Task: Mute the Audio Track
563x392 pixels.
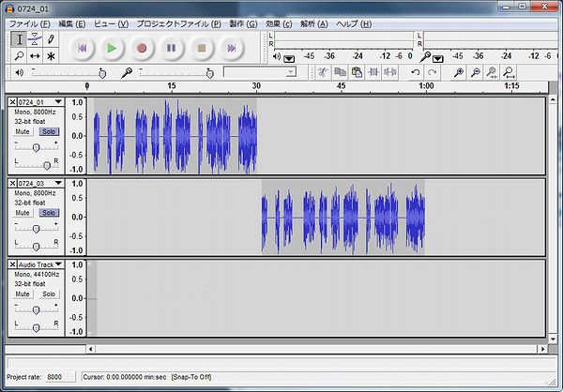Action: [x=23, y=294]
